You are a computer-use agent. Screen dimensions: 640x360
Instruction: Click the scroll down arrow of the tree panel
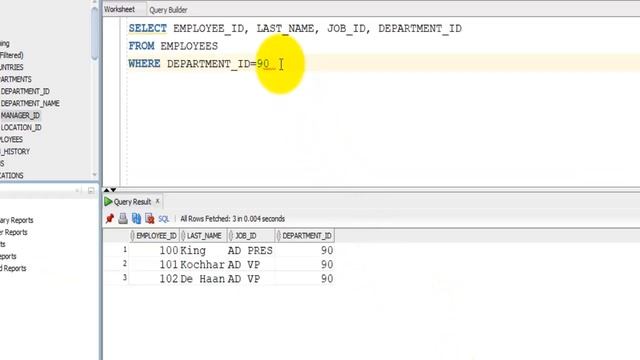click(94, 175)
